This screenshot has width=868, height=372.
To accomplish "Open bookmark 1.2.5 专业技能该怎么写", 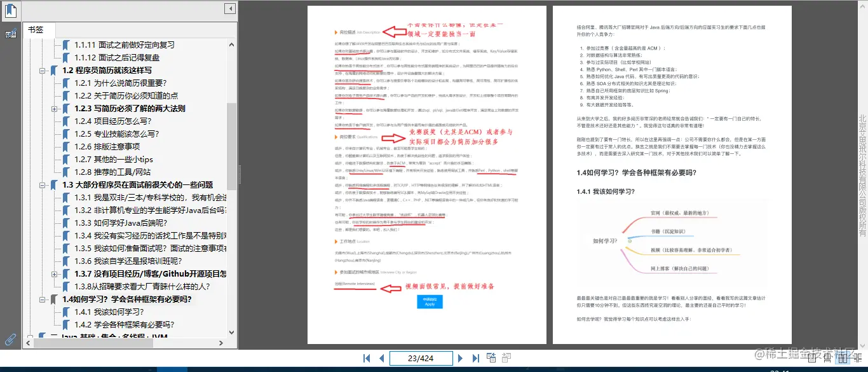I will coord(116,134).
